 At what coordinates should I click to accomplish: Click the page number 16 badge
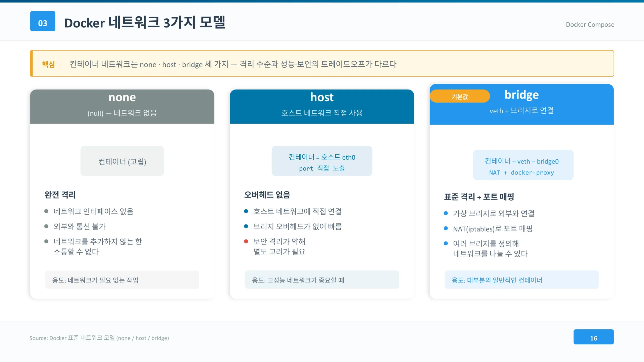point(594,337)
